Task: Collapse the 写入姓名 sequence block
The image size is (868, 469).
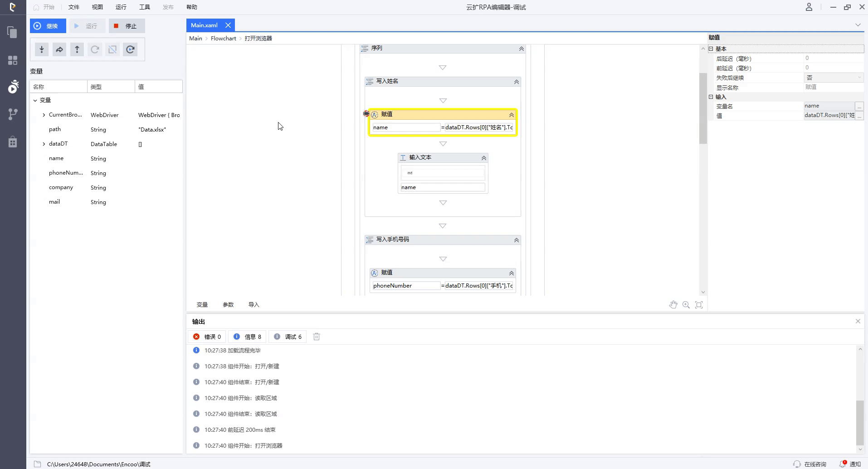Action: 516,82
